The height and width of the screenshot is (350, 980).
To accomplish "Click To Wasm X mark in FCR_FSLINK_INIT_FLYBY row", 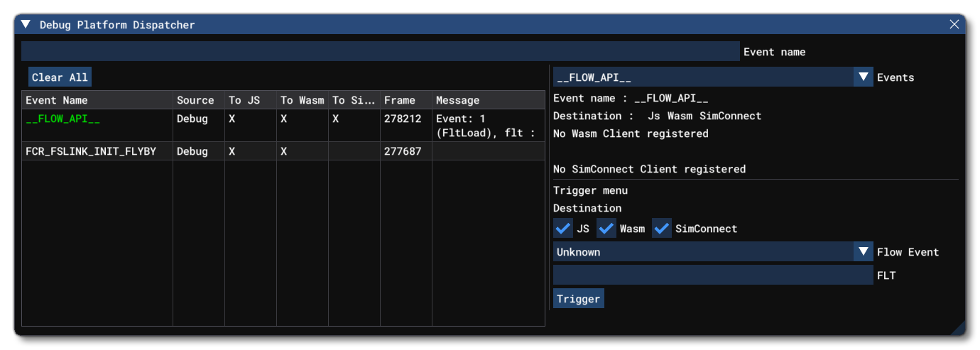I will (x=284, y=151).
